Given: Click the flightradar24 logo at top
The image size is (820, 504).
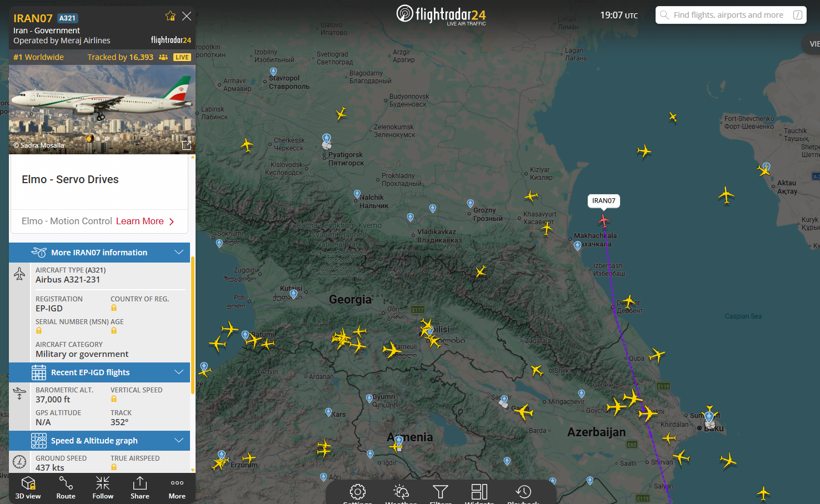Looking at the screenshot, I should (441, 15).
